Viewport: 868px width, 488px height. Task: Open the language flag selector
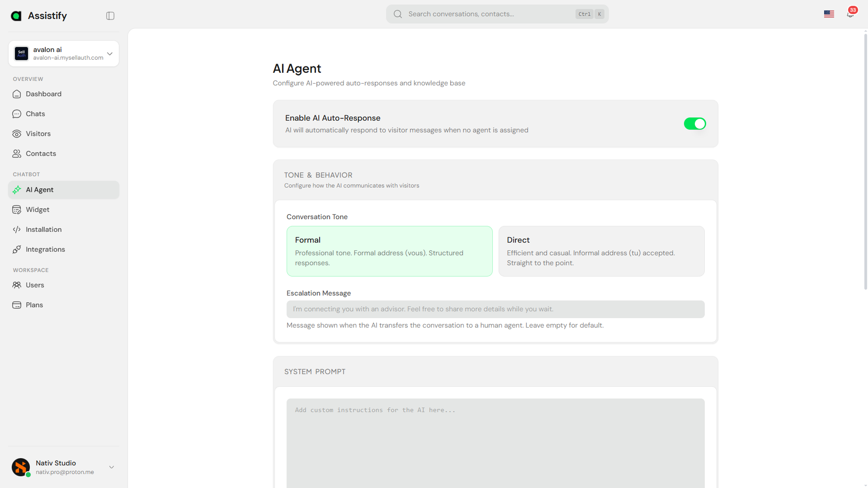click(x=829, y=14)
